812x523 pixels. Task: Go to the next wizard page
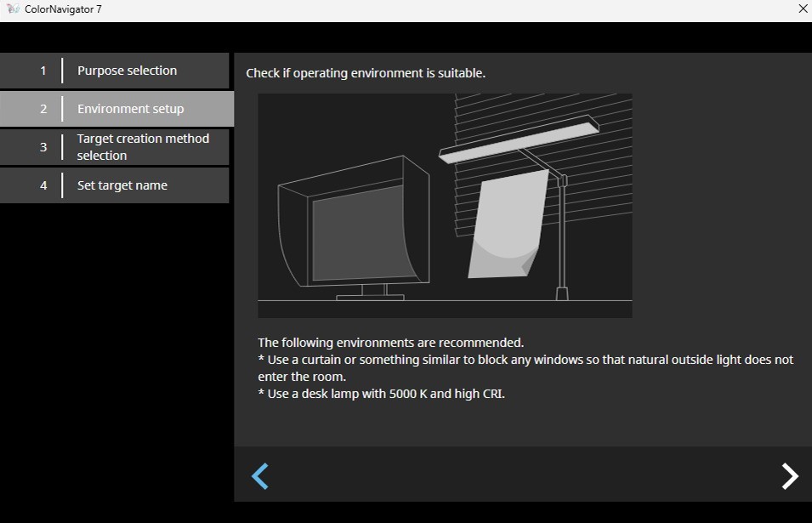tap(790, 476)
